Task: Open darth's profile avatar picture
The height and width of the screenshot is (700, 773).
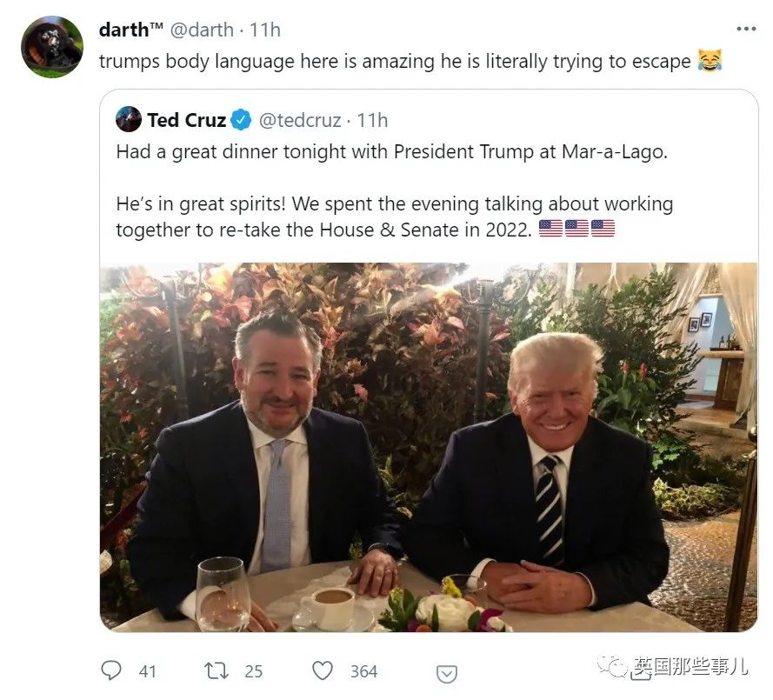Action: (x=52, y=47)
